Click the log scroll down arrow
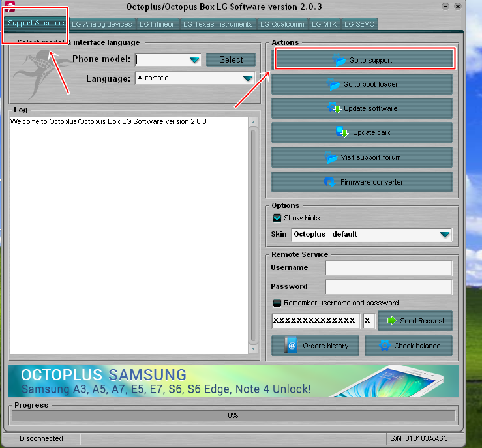The image size is (482, 448). click(x=253, y=348)
